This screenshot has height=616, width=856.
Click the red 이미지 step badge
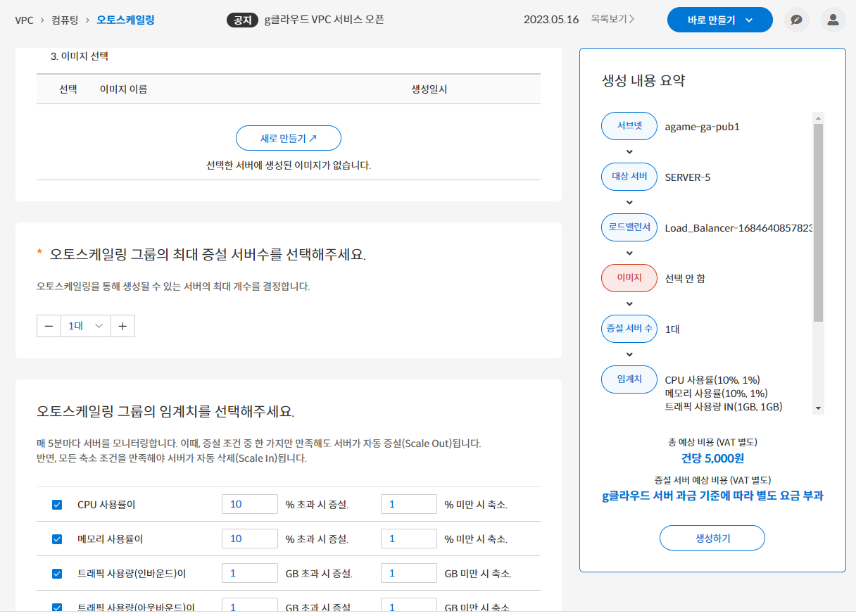click(629, 278)
